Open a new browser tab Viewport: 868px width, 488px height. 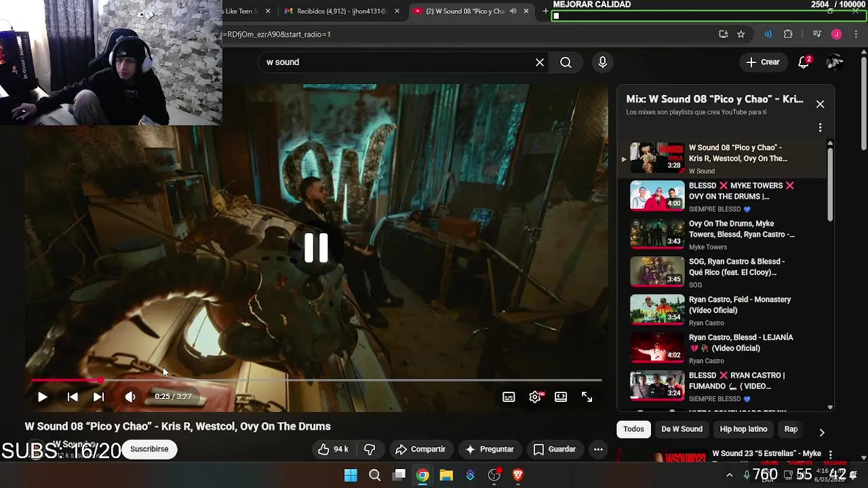click(x=545, y=12)
